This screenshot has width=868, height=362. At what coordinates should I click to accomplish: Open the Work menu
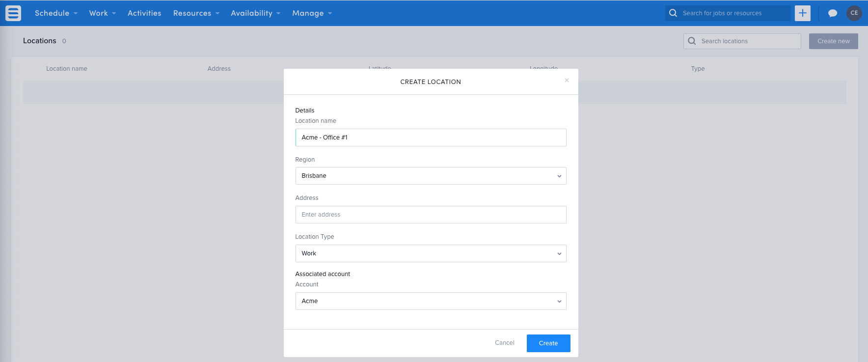pos(102,13)
